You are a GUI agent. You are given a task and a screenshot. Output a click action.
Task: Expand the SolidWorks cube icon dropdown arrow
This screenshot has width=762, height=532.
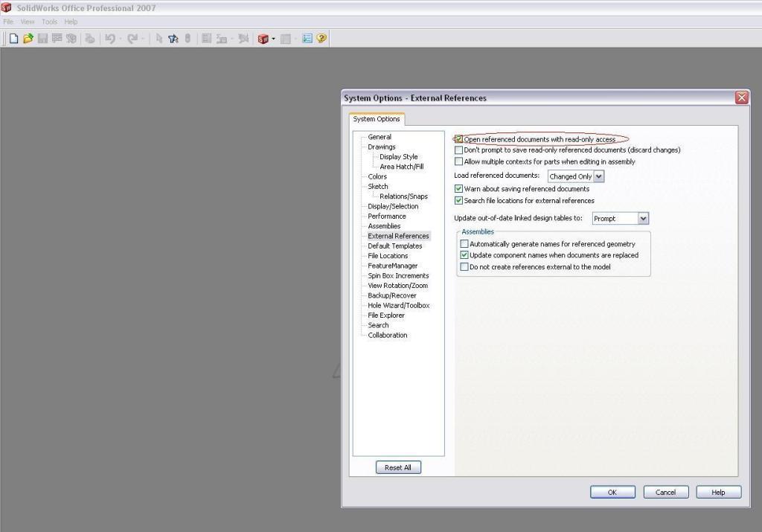point(273,39)
